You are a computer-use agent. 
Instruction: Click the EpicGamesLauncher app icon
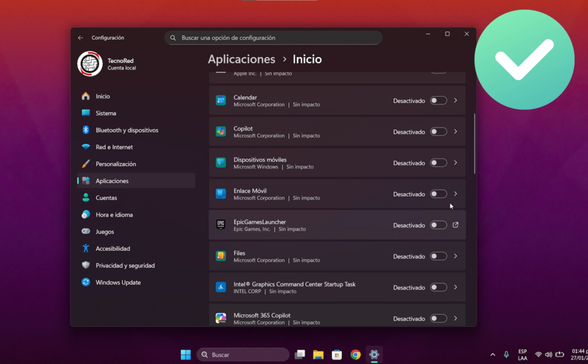point(220,225)
